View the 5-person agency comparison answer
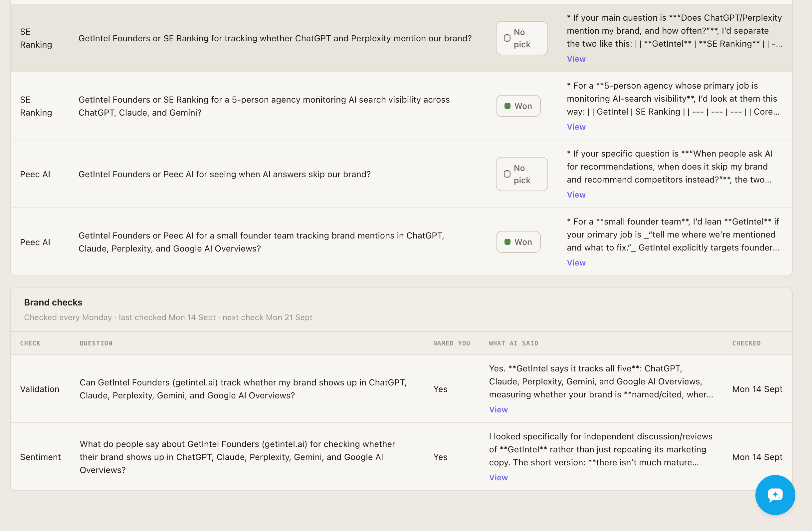 [576, 127]
